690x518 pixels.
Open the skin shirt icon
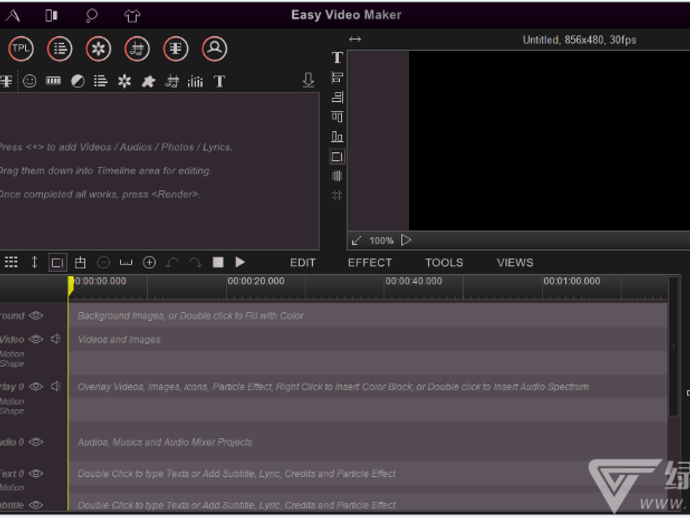(132, 16)
